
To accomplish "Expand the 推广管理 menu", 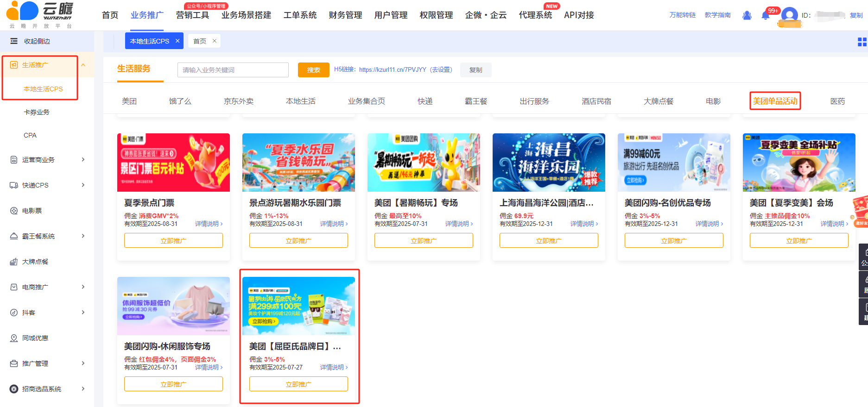I will click(x=83, y=363).
